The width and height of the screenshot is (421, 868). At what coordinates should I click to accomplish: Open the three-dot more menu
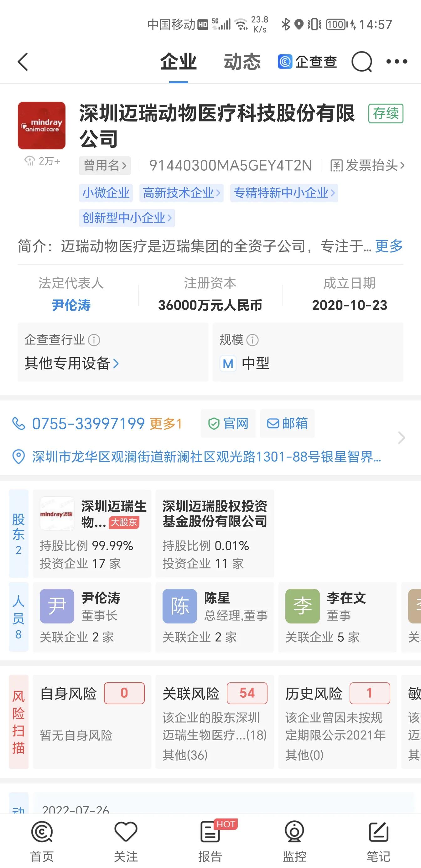[x=397, y=61]
